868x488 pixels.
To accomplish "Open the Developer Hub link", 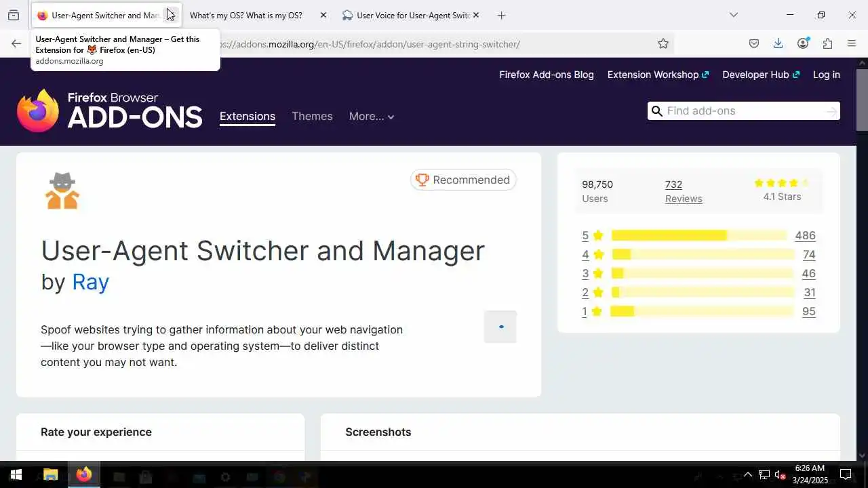I will tap(761, 75).
